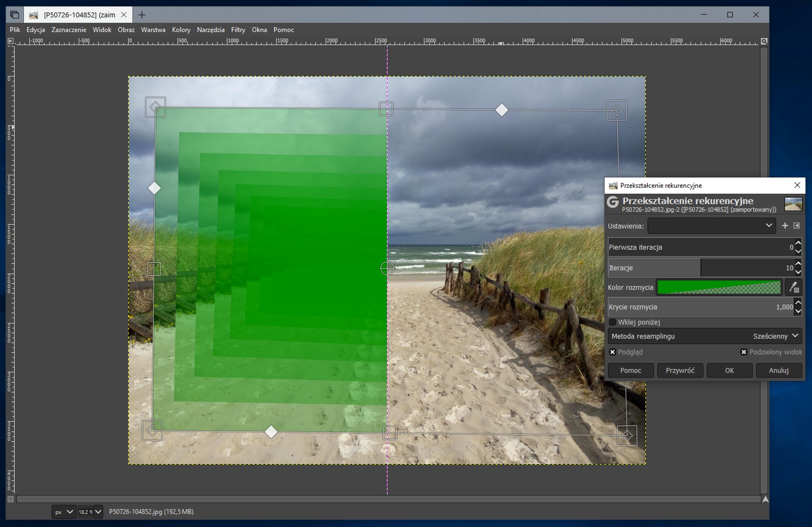Toggle the Podgląd preview checkbox

(612, 352)
